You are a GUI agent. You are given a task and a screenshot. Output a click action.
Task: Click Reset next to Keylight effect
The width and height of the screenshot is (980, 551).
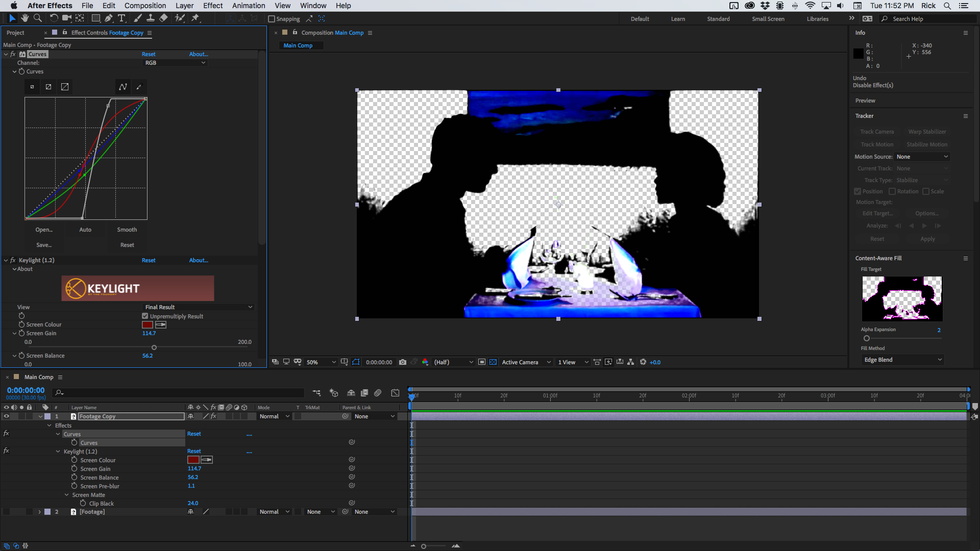point(149,260)
